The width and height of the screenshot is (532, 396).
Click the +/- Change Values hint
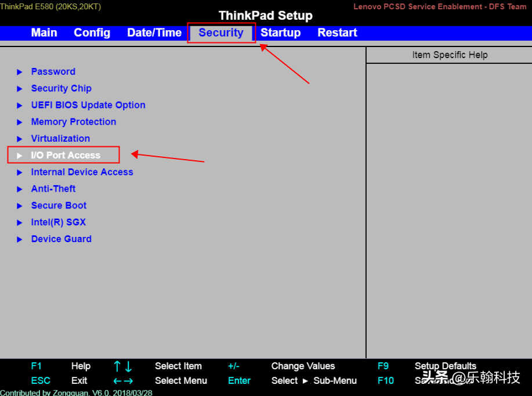[281, 366]
